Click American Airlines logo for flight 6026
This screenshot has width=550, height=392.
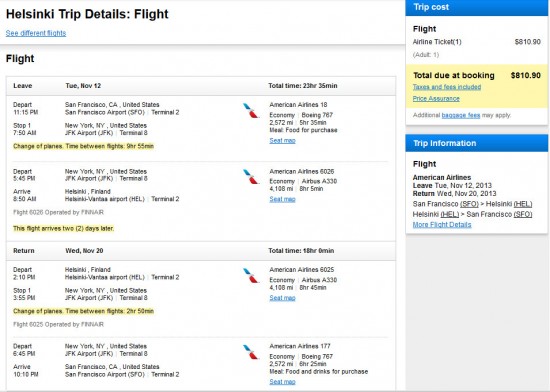251,177
